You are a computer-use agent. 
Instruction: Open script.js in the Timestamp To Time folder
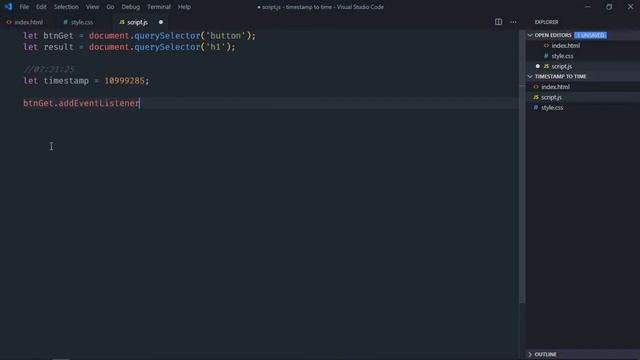click(551, 97)
